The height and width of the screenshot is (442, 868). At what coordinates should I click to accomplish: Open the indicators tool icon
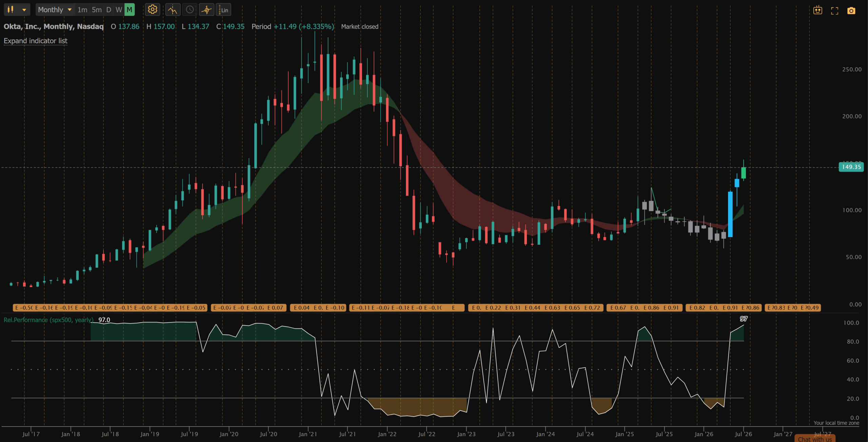point(173,10)
